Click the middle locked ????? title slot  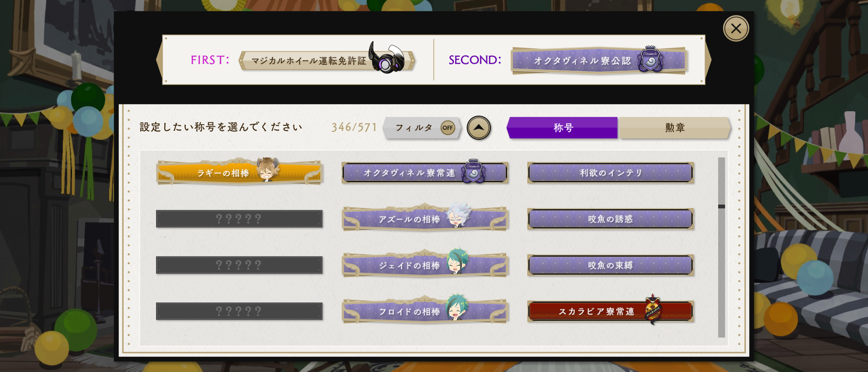[239, 265]
